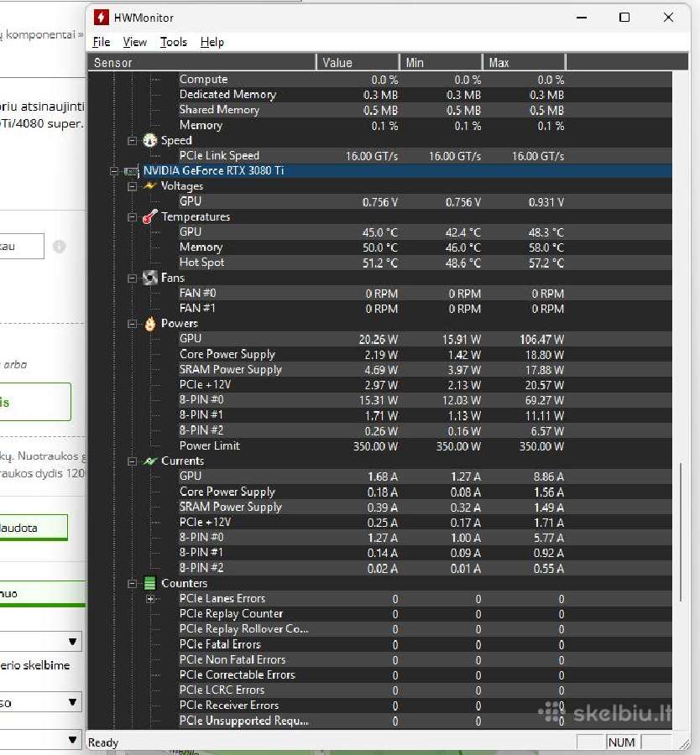Screen dimensions: 700x755
Task: Expand the PCIe Lanes Errors node
Action: tap(150, 599)
